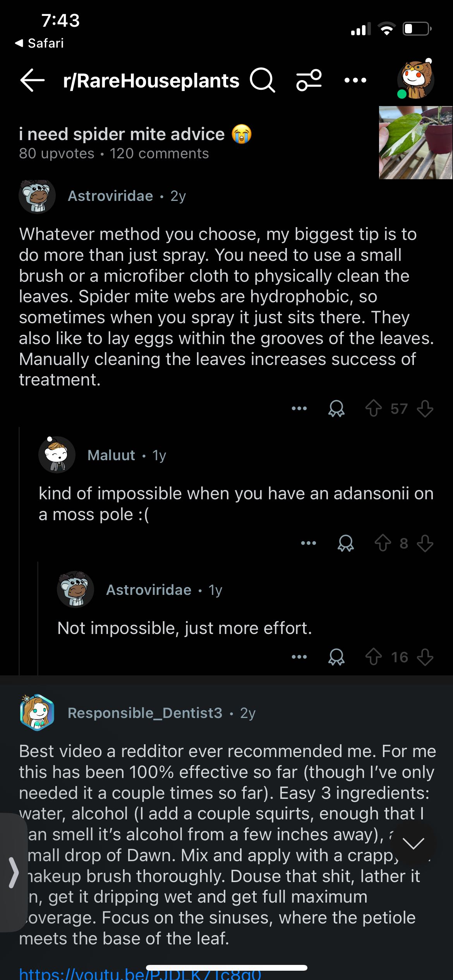Downvote the "Not impossible" reply

425,657
